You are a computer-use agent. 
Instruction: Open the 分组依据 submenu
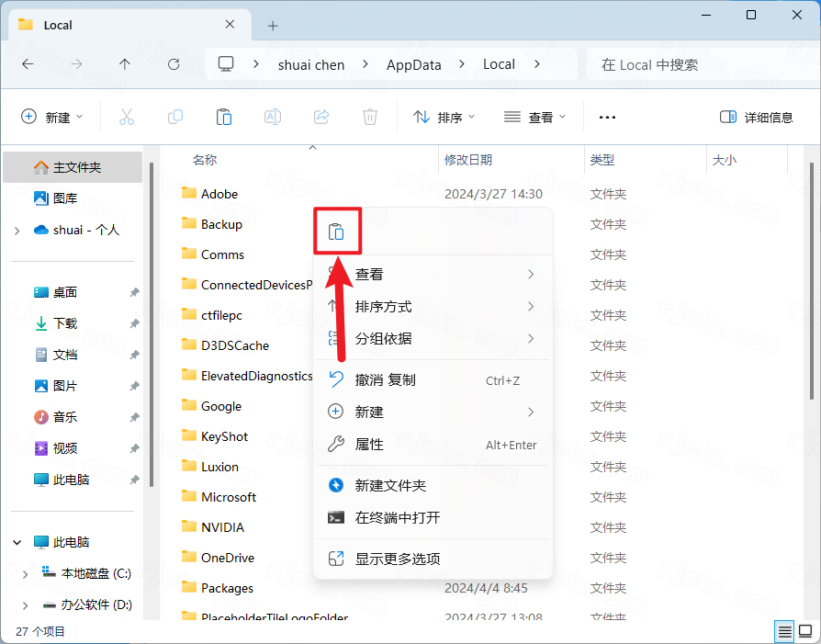coord(433,338)
